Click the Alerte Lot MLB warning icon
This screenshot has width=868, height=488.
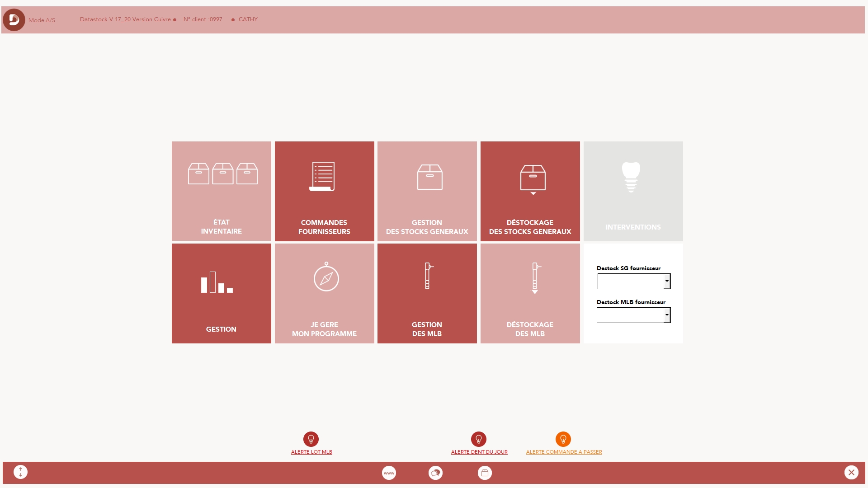click(x=311, y=439)
